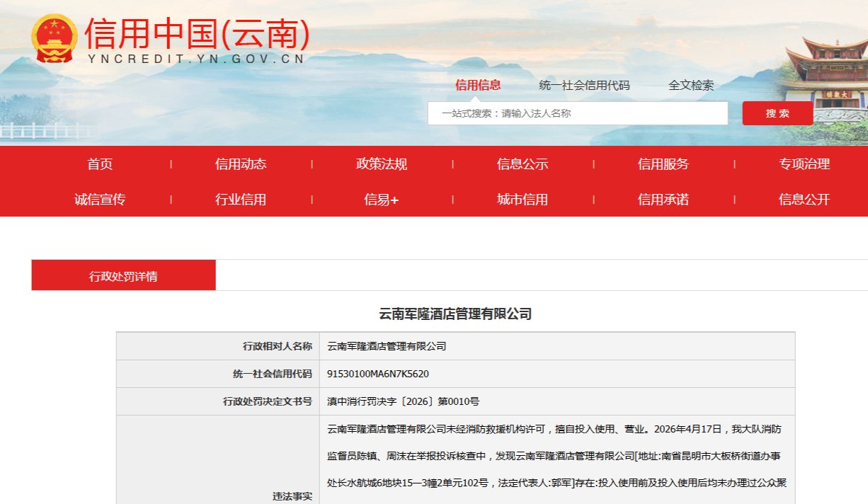The height and width of the screenshot is (504, 868).
Task: Open the 政策法规 menu item
Action: 382,164
